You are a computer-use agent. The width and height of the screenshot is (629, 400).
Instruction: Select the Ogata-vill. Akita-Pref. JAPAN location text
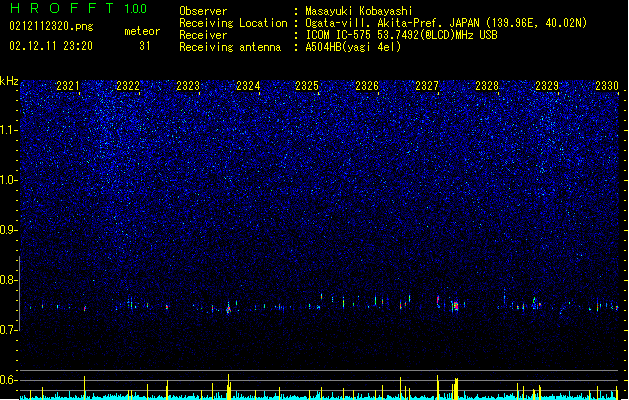pyautogui.click(x=446, y=23)
